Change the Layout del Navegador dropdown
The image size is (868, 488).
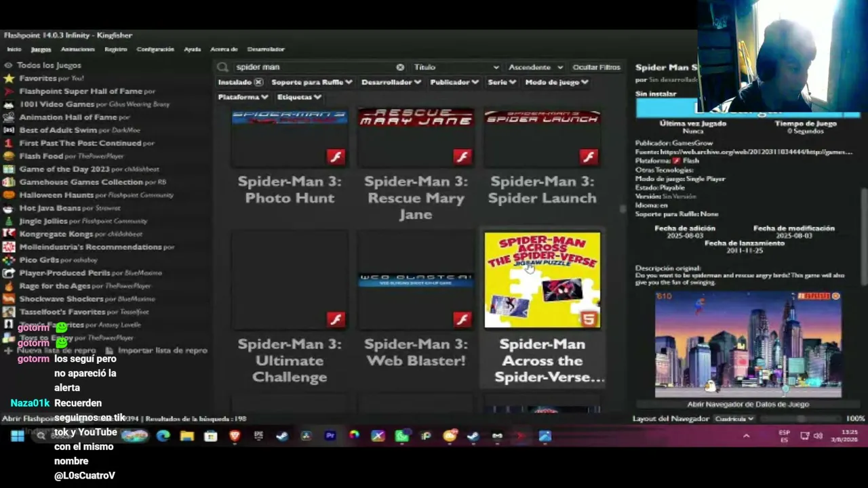(x=734, y=419)
